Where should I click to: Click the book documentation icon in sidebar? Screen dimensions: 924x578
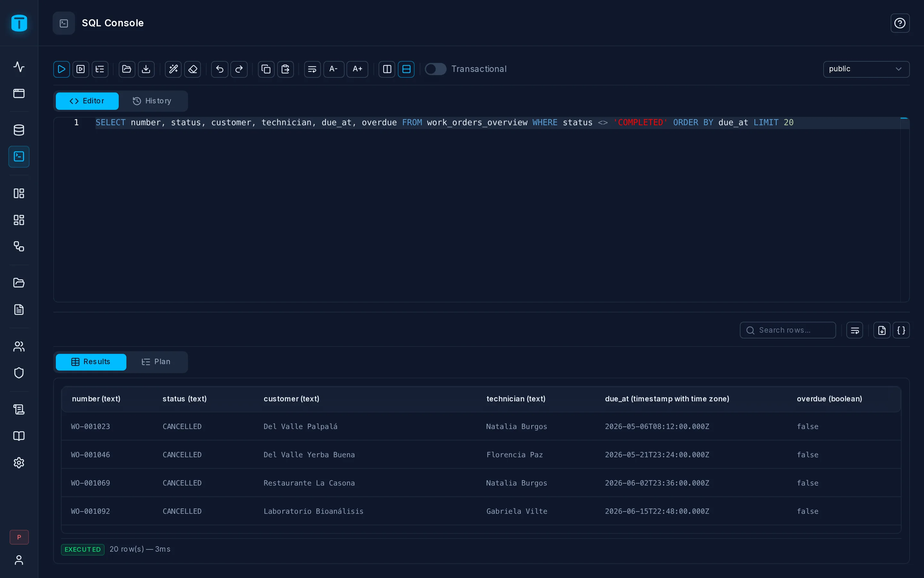point(19,436)
